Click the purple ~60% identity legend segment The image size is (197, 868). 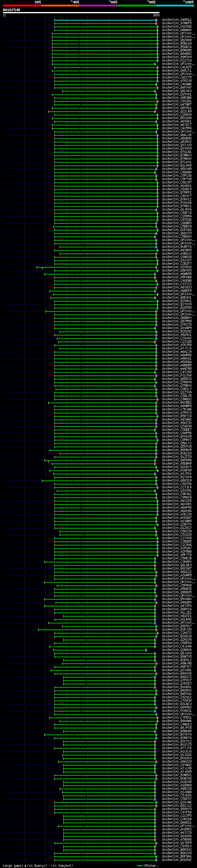[98, 6]
